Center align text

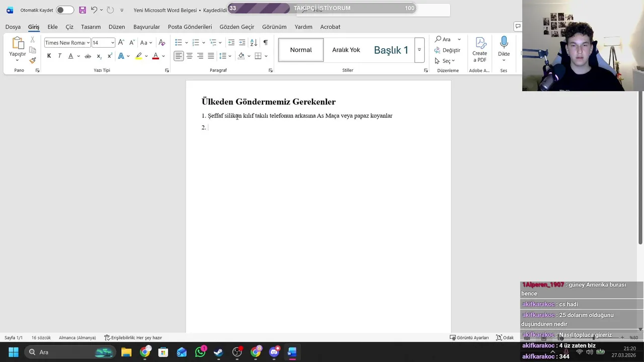pos(190,56)
